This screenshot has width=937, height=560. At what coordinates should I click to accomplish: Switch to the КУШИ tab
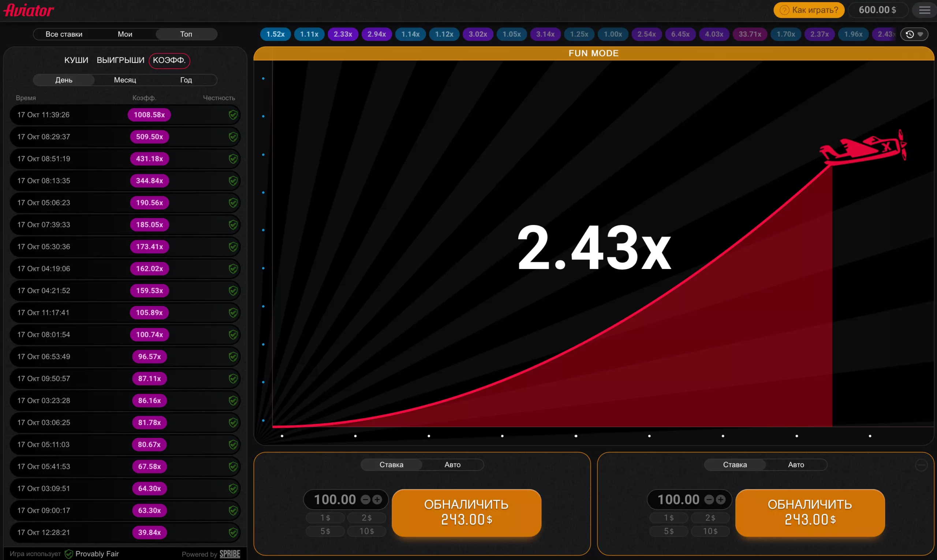tap(76, 60)
